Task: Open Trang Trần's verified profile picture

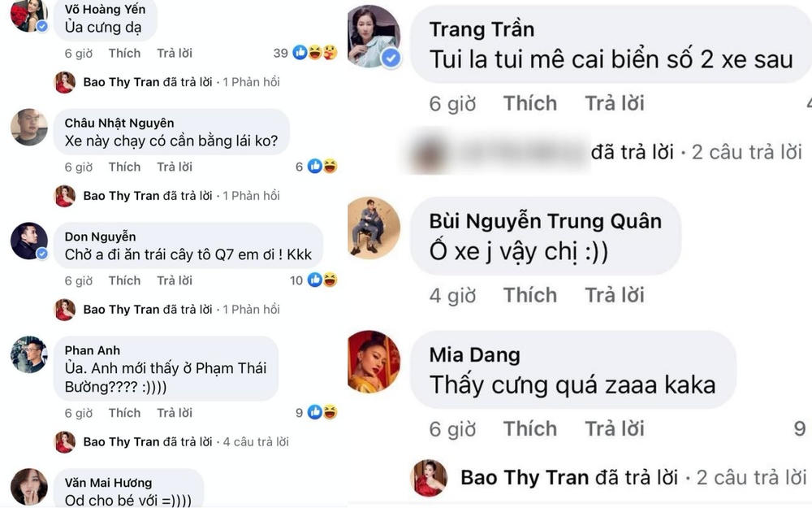Action: pos(374,37)
